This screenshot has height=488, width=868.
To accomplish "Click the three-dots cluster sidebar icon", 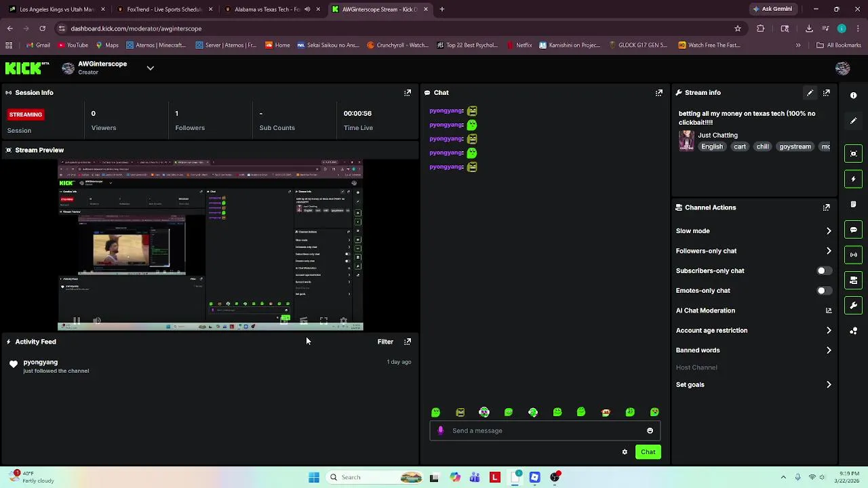I will (854, 331).
